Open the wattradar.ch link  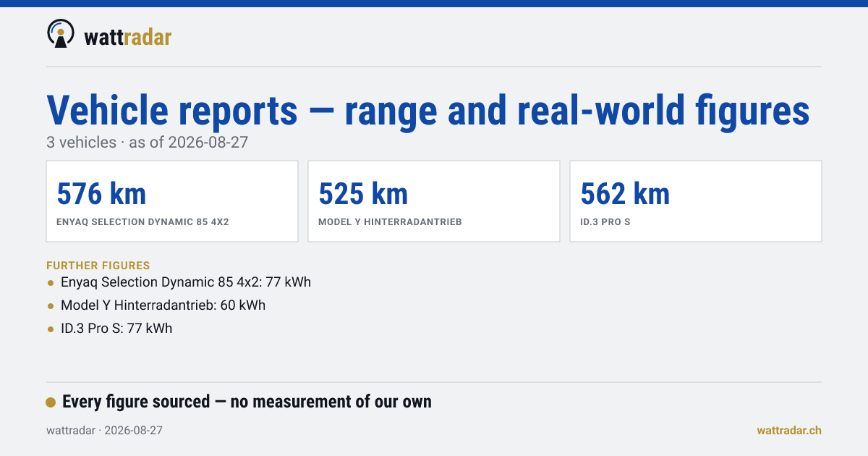(x=789, y=430)
